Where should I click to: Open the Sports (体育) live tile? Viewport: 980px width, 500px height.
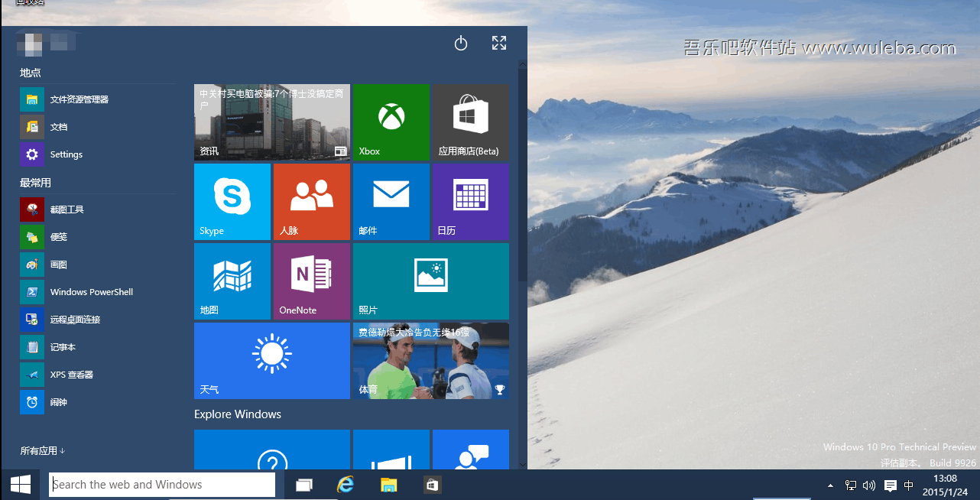431,361
